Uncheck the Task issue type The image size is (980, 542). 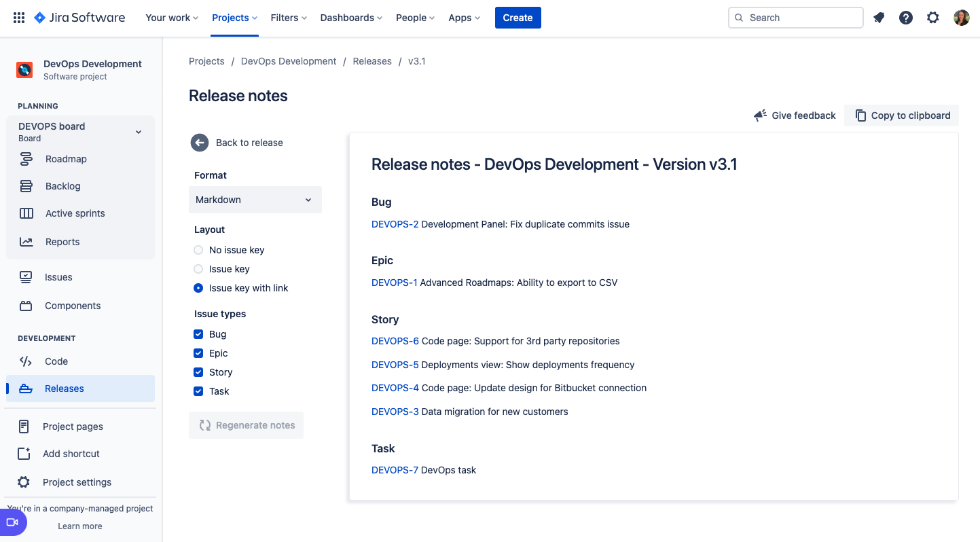click(198, 391)
